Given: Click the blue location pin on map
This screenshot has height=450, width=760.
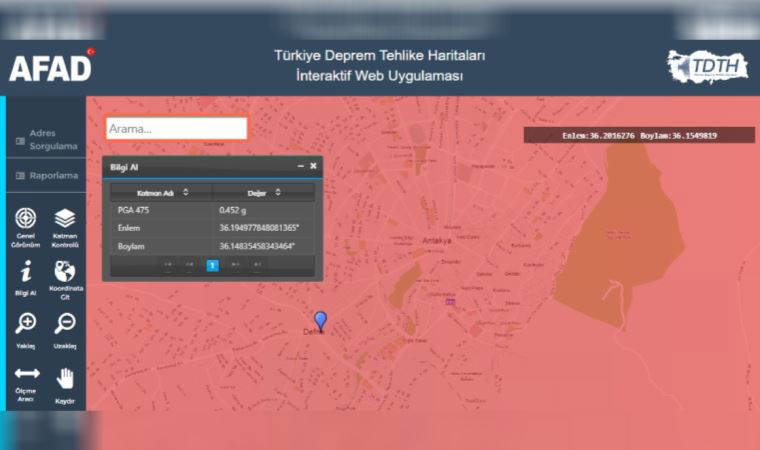Looking at the screenshot, I should tap(320, 320).
